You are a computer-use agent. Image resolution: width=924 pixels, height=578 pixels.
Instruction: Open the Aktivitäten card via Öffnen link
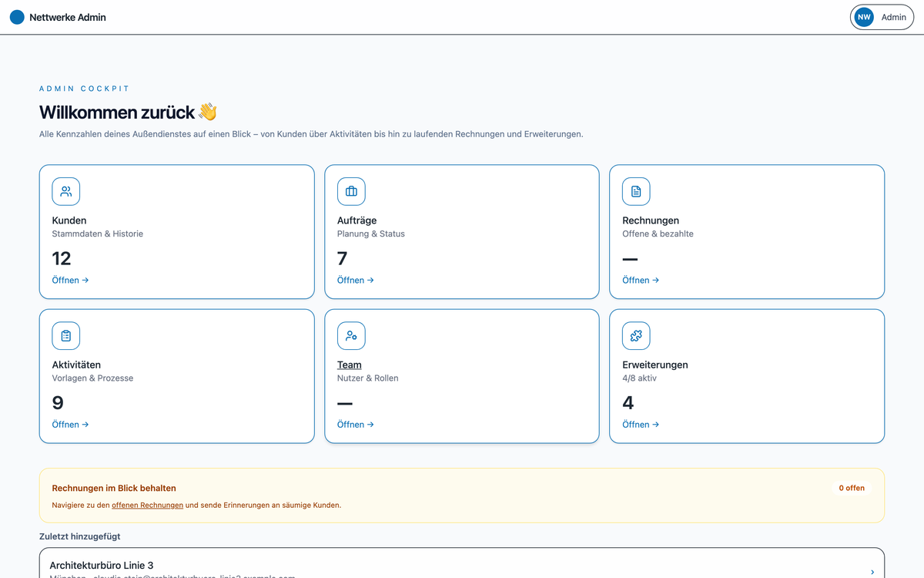(70, 424)
